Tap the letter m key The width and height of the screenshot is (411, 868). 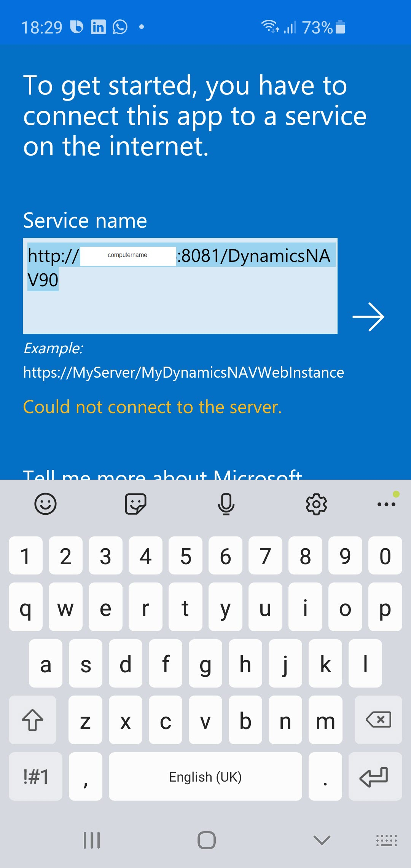tap(325, 720)
